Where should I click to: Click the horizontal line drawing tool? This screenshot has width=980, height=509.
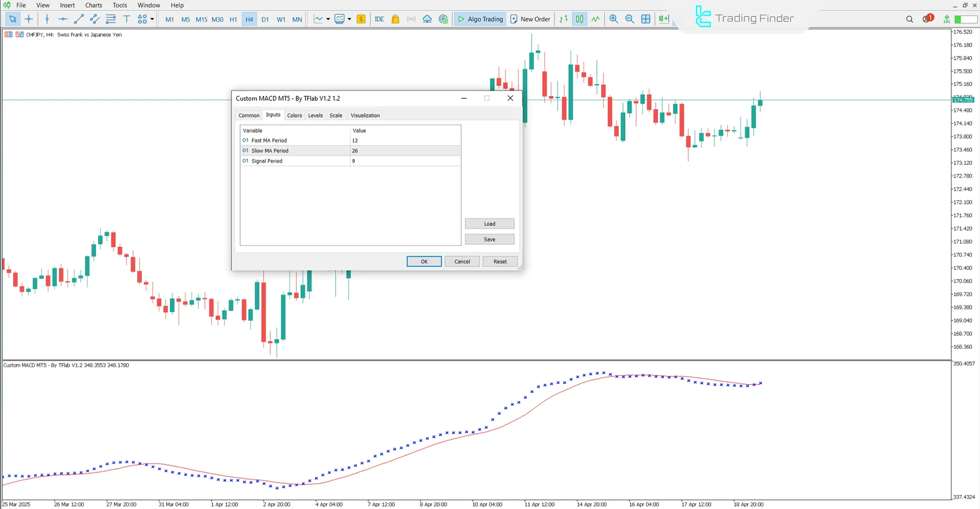tap(62, 19)
